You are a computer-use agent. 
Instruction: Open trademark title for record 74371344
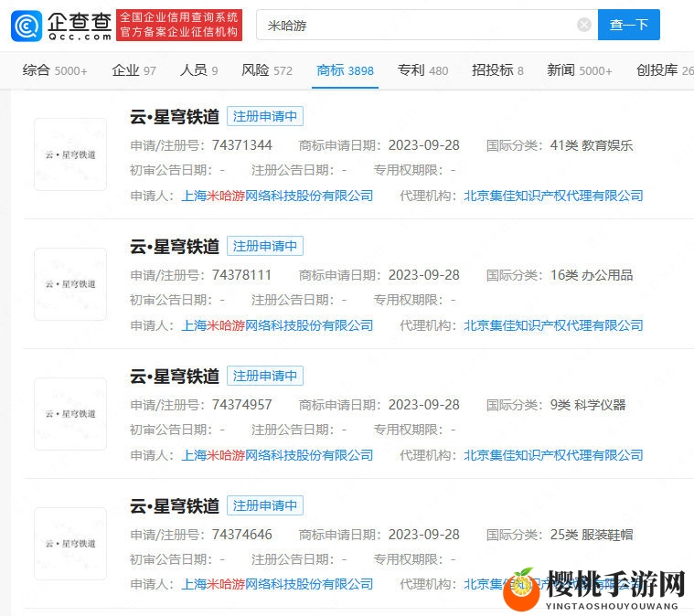coord(175,117)
